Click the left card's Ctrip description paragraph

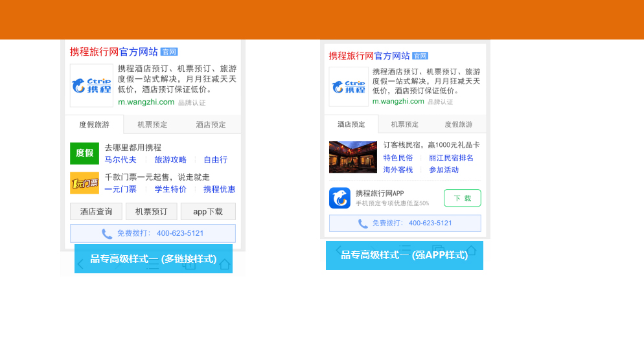tap(177, 79)
